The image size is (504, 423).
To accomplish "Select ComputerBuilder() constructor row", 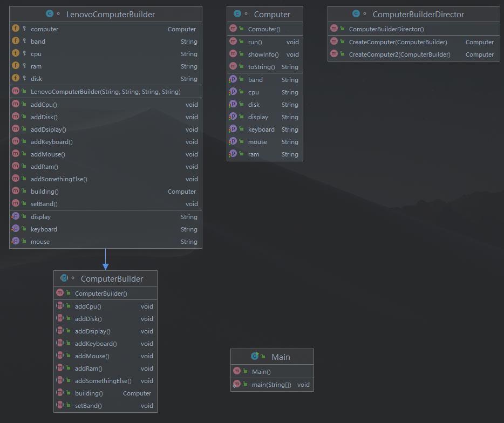I will pyautogui.click(x=105, y=294).
